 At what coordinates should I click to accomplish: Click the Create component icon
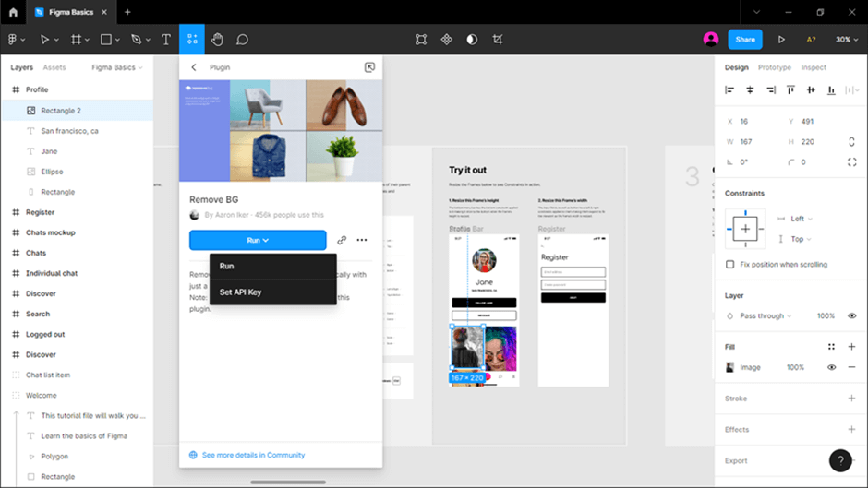point(446,40)
